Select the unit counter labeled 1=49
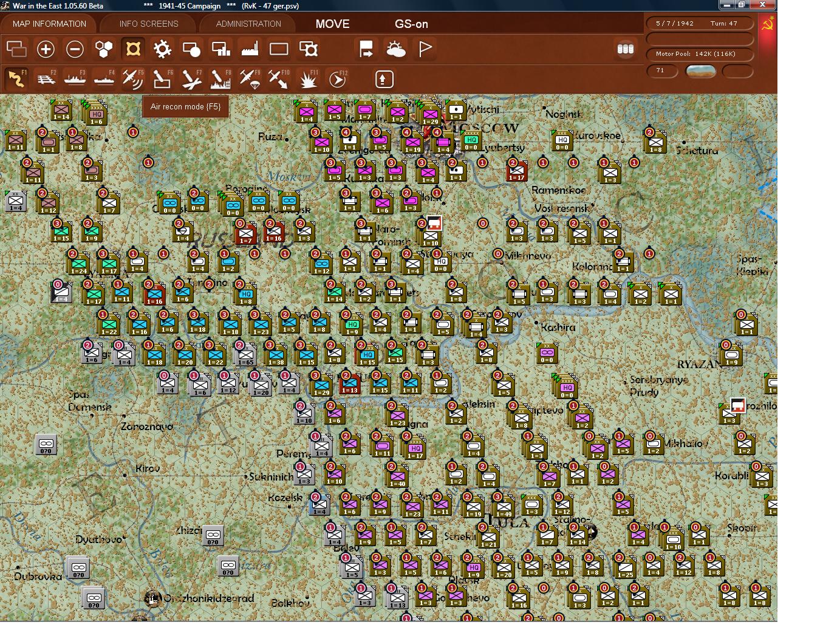 [x=503, y=505]
